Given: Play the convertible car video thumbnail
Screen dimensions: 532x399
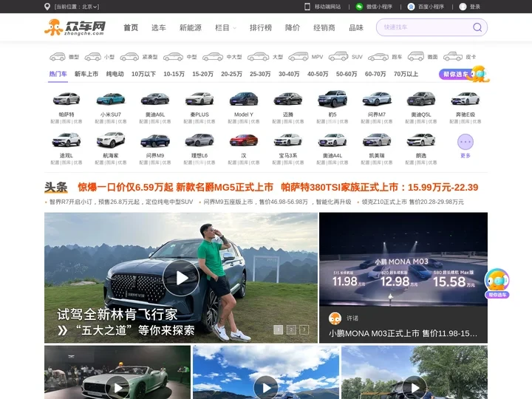Looking at the screenshot, I should tap(117, 387).
